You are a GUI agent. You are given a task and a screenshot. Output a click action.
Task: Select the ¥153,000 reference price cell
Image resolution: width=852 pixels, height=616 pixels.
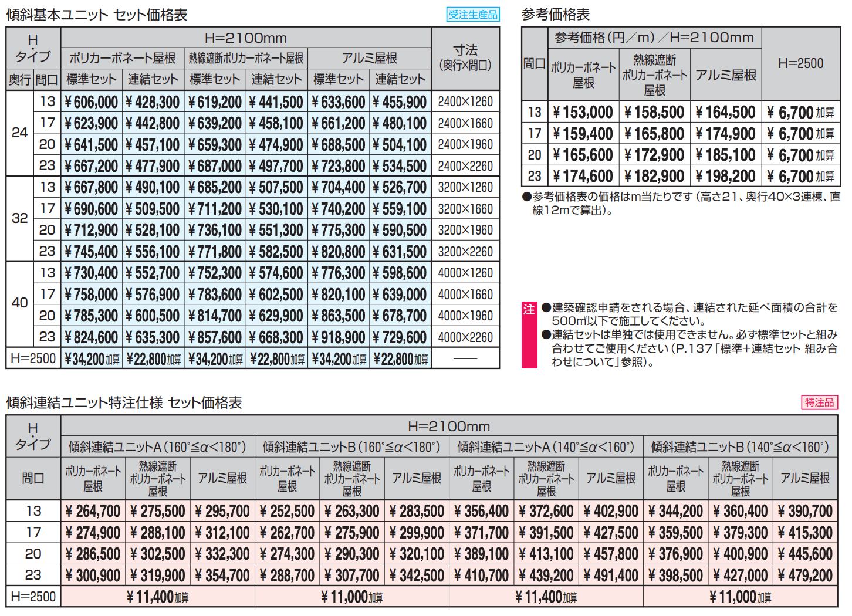pyautogui.click(x=584, y=111)
